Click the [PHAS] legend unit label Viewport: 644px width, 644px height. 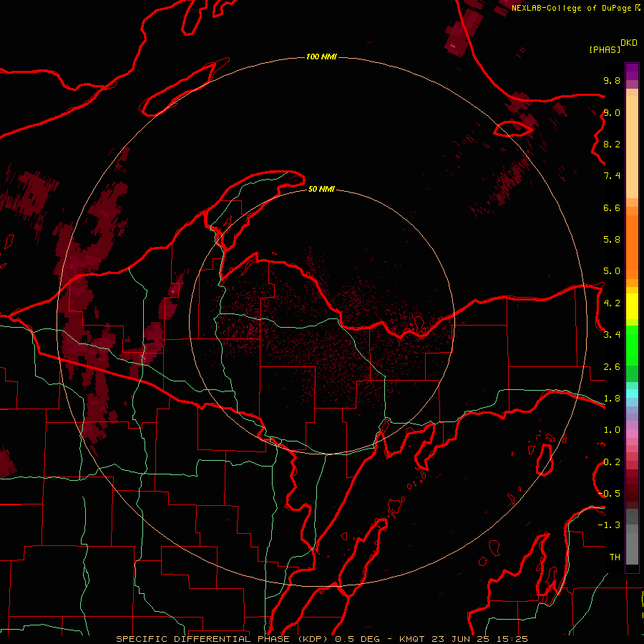coord(605,50)
